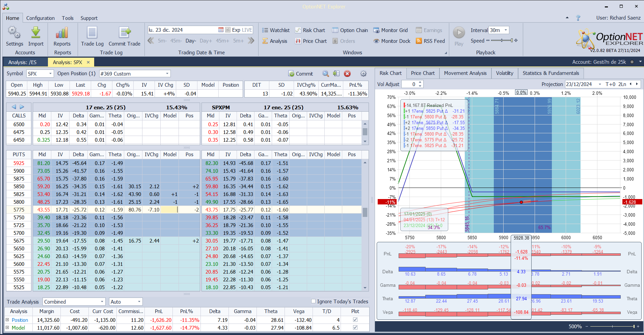
Task: Open the Configuration ribbon tab
Action: tap(41, 18)
